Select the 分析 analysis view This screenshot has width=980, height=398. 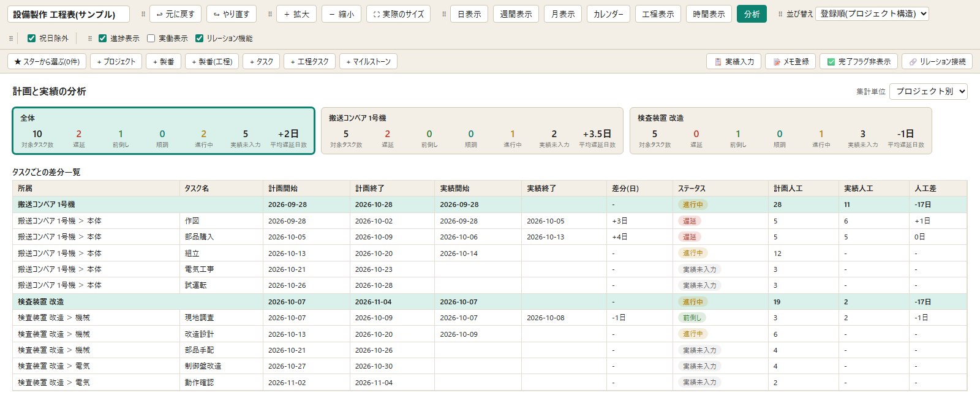pyautogui.click(x=752, y=14)
